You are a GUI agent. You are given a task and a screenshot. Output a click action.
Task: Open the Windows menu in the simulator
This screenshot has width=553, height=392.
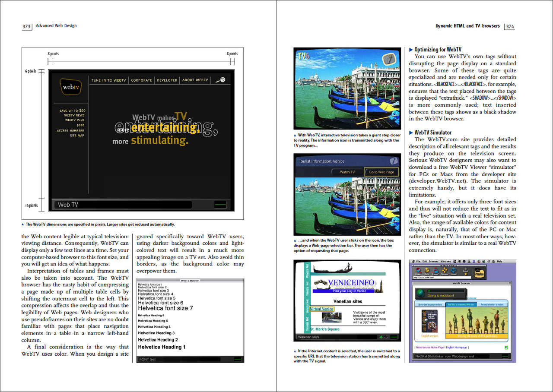click(445, 261)
